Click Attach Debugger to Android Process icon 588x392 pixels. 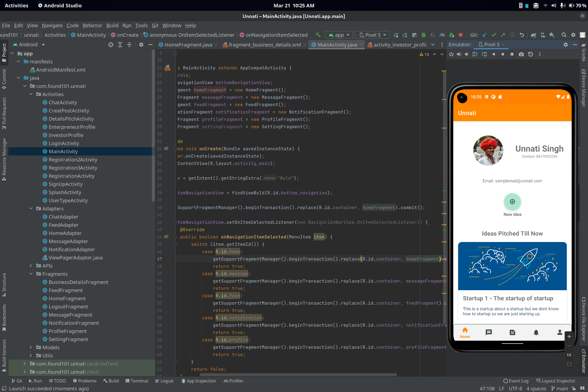tap(451, 35)
